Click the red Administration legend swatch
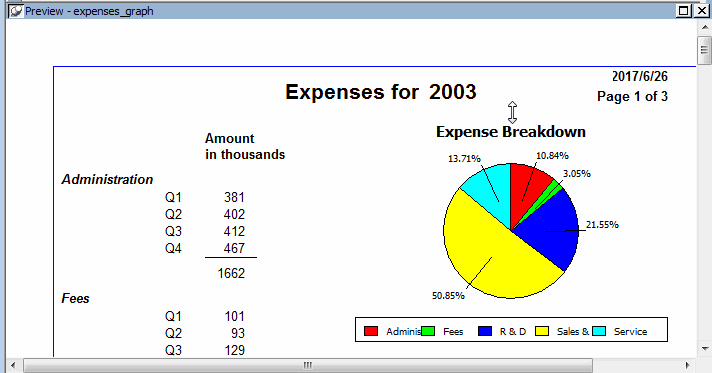Viewport: 712px width, 373px height. [371, 331]
